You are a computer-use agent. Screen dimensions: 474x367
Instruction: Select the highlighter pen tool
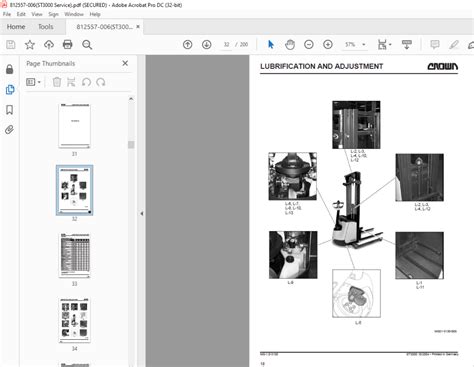click(454, 44)
